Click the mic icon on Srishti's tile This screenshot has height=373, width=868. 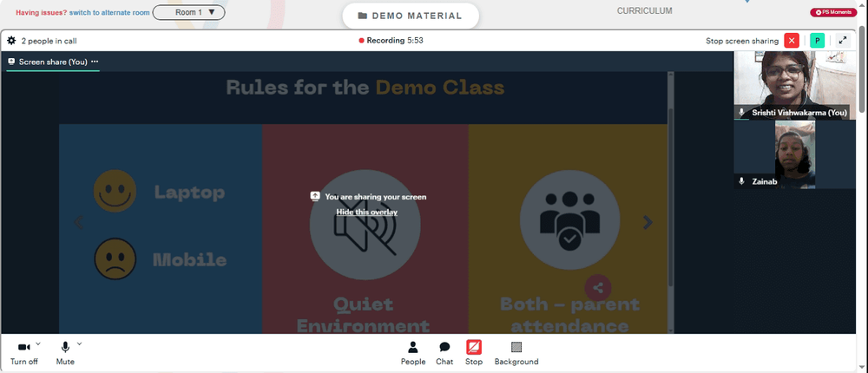[742, 113]
